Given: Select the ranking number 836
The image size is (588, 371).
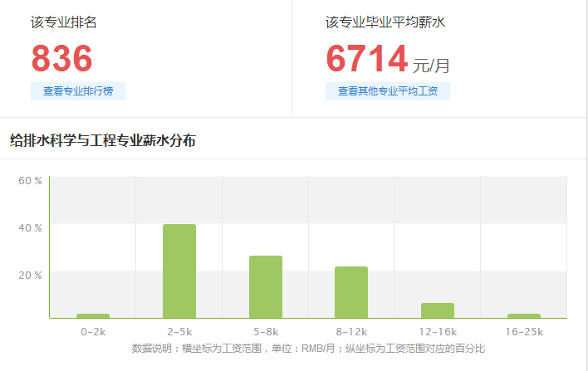Looking at the screenshot, I should [x=62, y=58].
